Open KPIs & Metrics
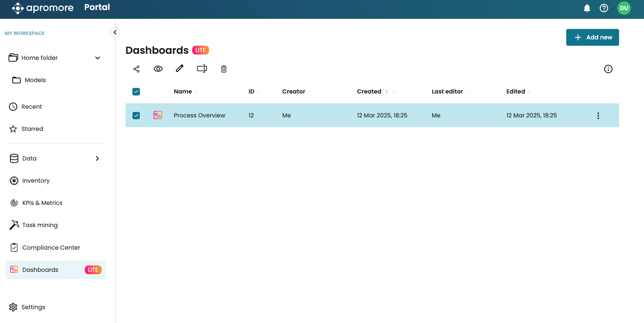This screenshot has height=323, width=644. 42,203
